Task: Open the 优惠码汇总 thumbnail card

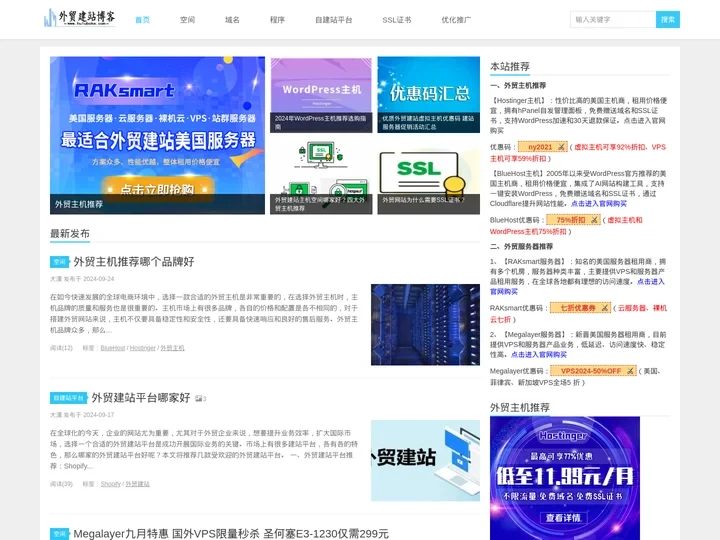Action: tap(428, 95)
